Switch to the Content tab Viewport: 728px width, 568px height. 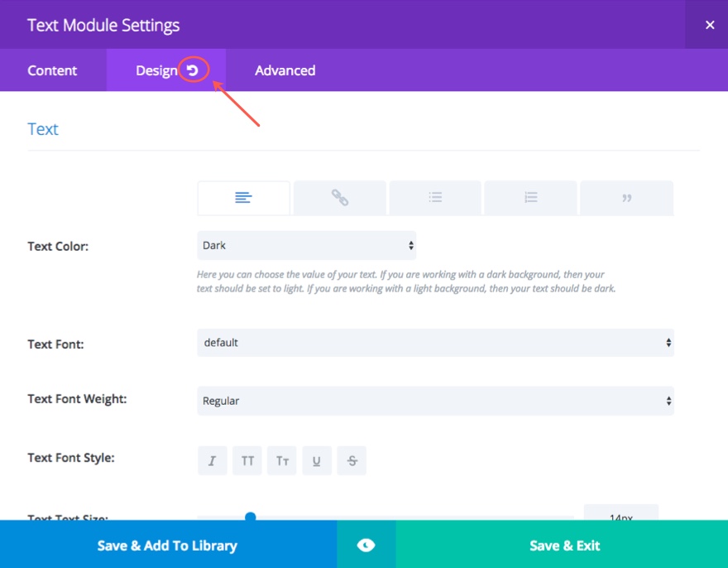[52, 70]
